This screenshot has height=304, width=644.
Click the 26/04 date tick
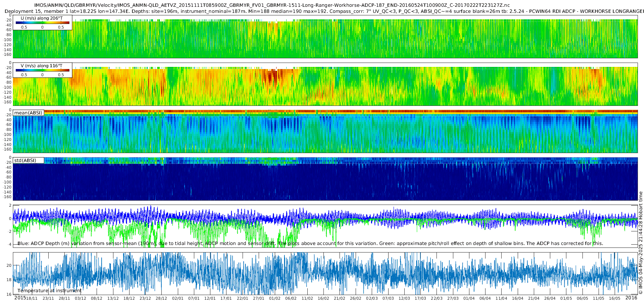550,298
